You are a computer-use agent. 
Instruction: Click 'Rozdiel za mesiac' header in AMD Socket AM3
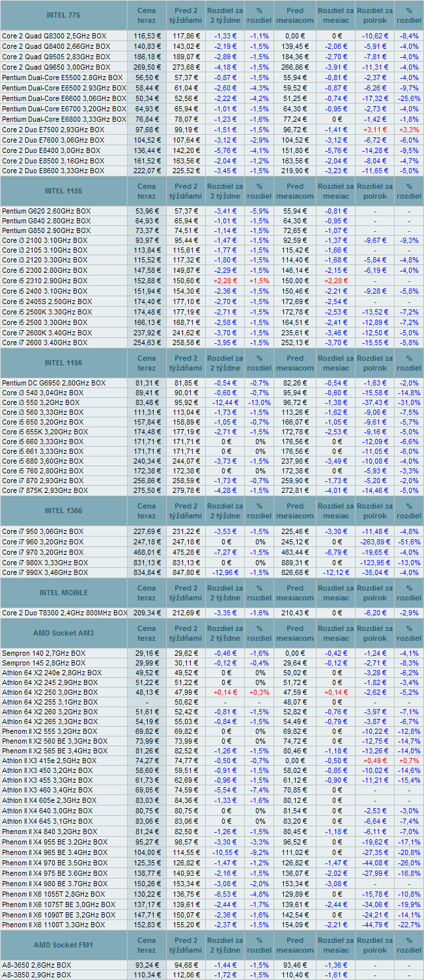pos(335,632)
